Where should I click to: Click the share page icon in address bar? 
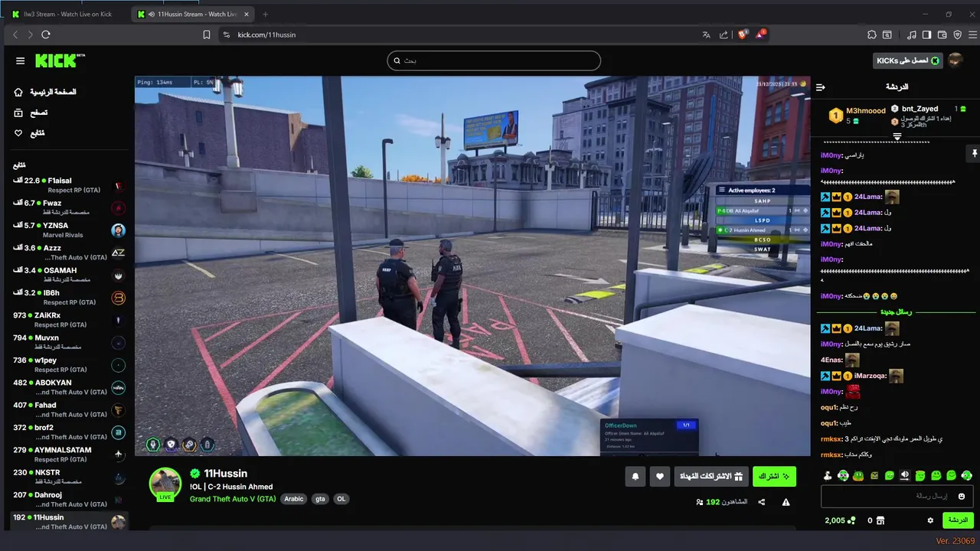click(x=724, y=34)
